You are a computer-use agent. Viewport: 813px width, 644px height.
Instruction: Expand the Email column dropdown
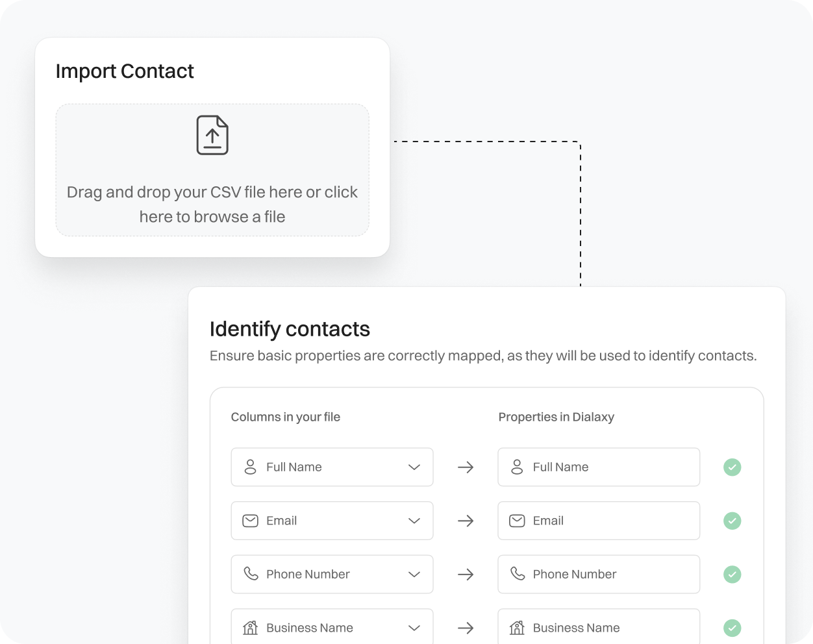(x=414, y=521)
